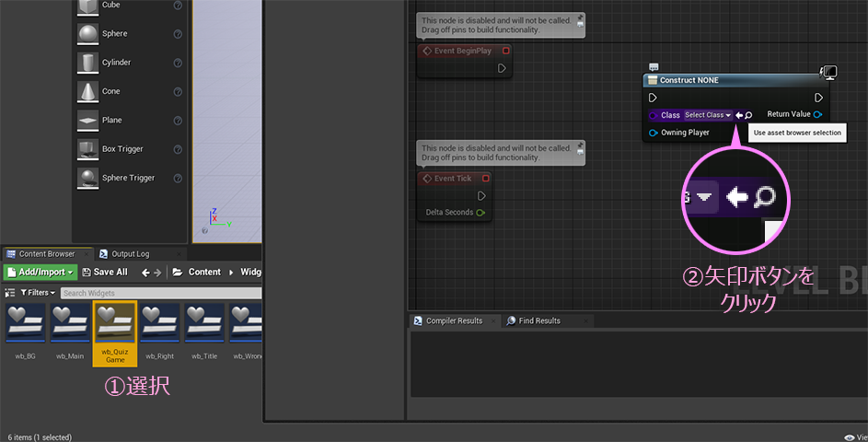The height and width of the screenshot is (442, 868).
Task: Click the Owning Player input pin
Action: click(654, 133)
